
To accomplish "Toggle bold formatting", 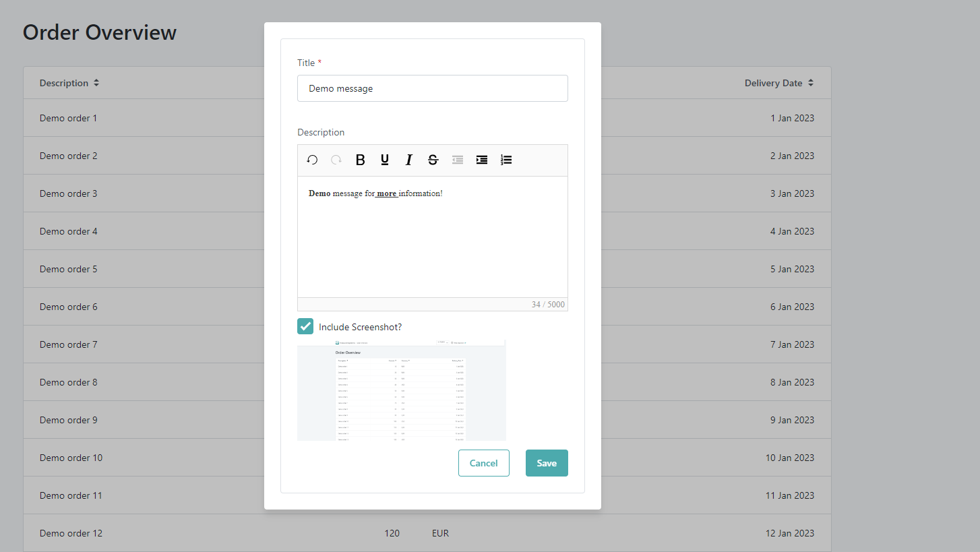I will 361,160.
